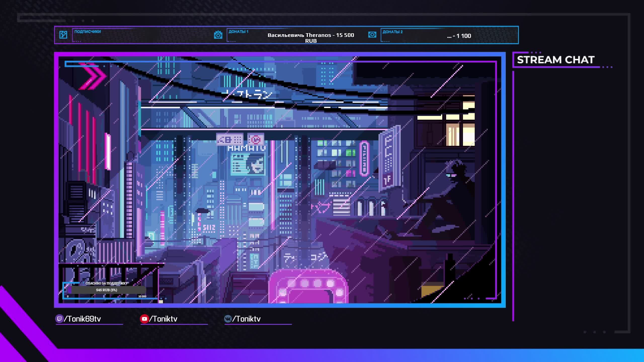Click the Twitch logo icon
This screenshot has width=644, height=362.
tap(59, 319)
